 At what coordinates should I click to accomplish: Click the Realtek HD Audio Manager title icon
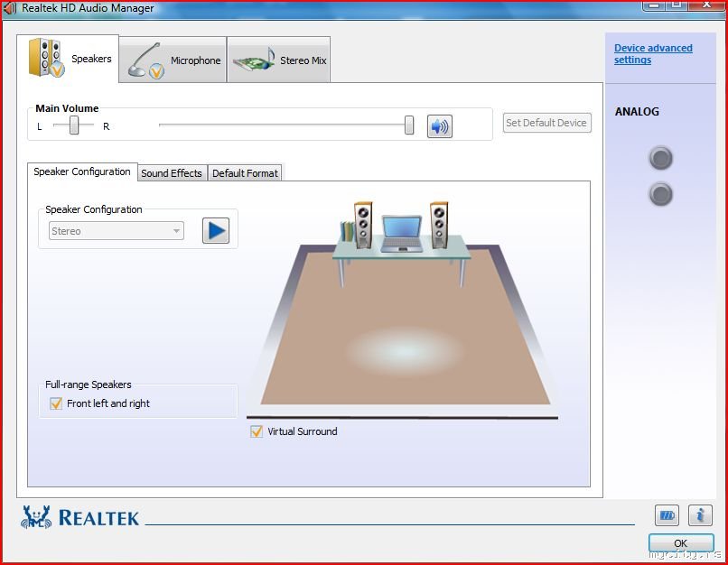point(10,8)
